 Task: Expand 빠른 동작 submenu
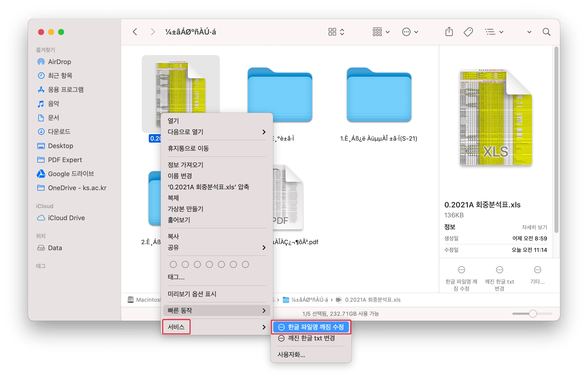point(217,310)
